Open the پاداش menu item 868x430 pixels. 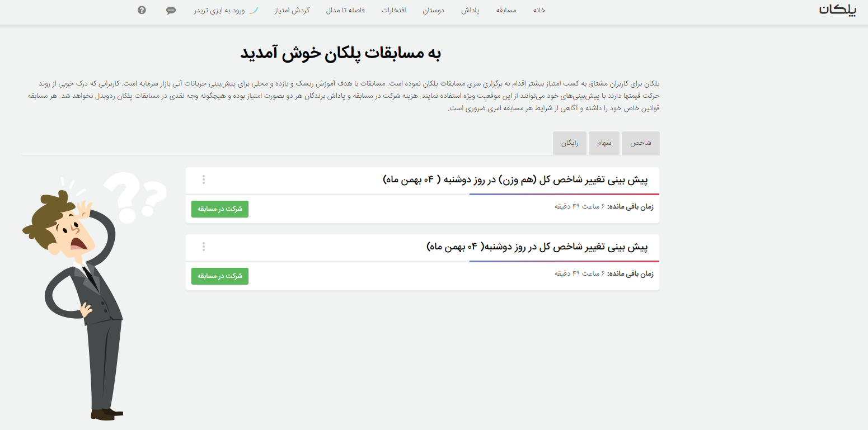point(470,11)
